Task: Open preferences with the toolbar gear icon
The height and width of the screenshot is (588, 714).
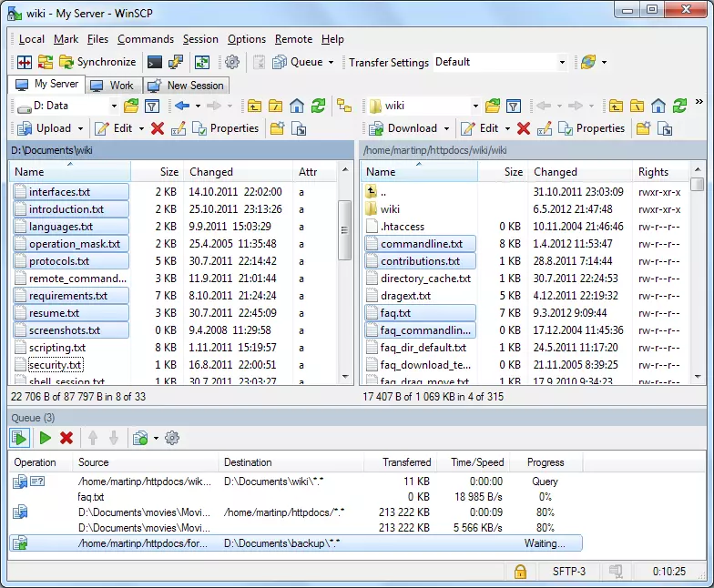Action: (232, 62)
